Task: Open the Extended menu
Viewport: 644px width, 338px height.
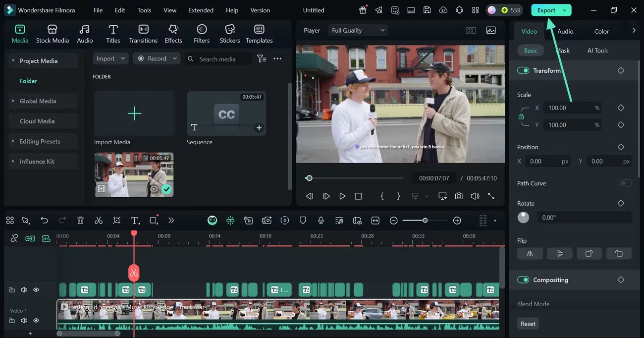Action: click(x=201, y=10)
